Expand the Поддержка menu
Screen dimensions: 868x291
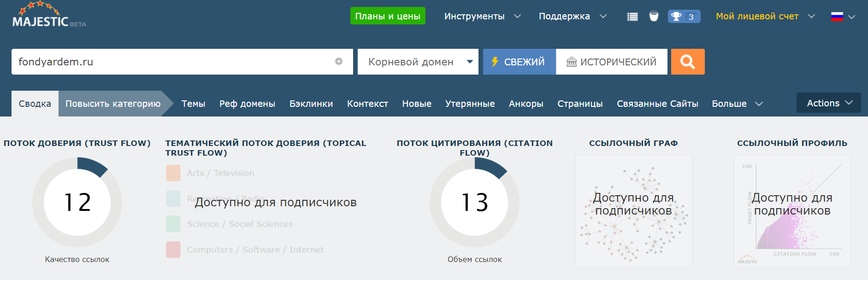[x=573, y=17]
